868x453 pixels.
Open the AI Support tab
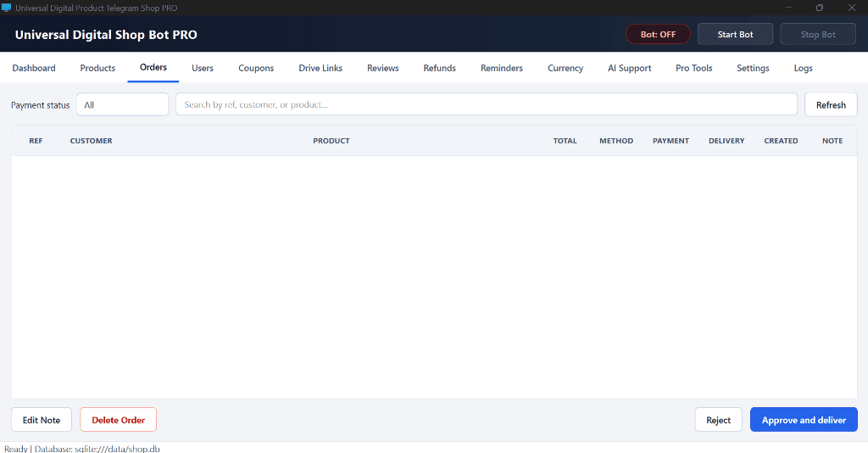coord(630,68)
